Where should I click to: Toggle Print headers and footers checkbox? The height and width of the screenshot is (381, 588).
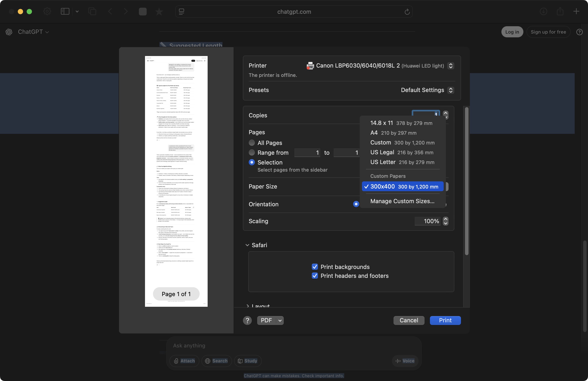coord(314,276)
